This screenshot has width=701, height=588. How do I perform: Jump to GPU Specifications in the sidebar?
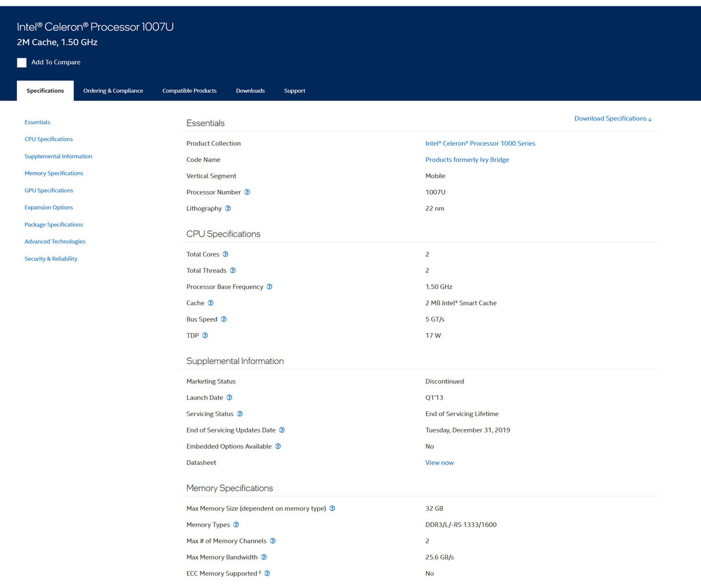[48, 190]
